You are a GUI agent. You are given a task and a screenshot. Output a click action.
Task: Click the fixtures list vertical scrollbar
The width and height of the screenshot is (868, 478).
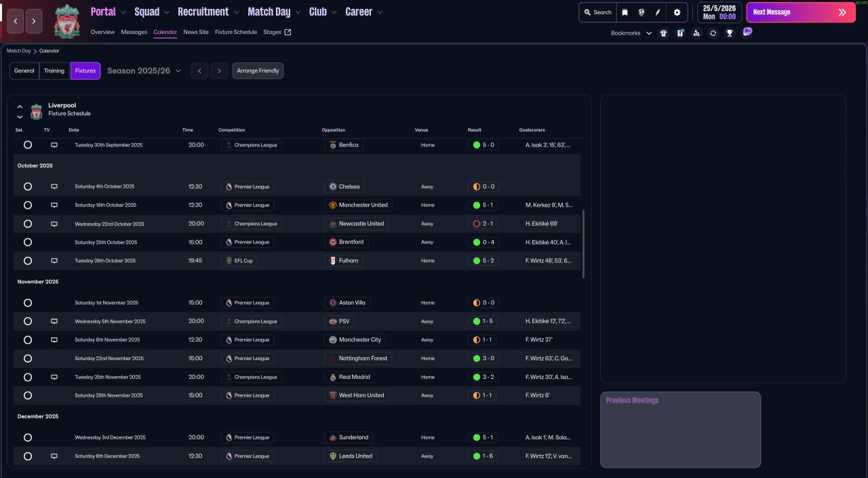pos(583,244)
